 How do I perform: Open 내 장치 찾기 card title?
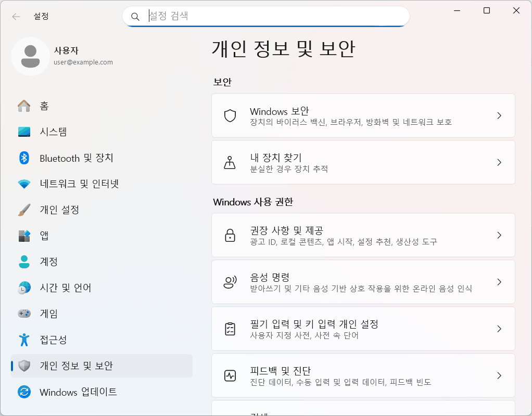pyautogui.click(x=276, y=158)
